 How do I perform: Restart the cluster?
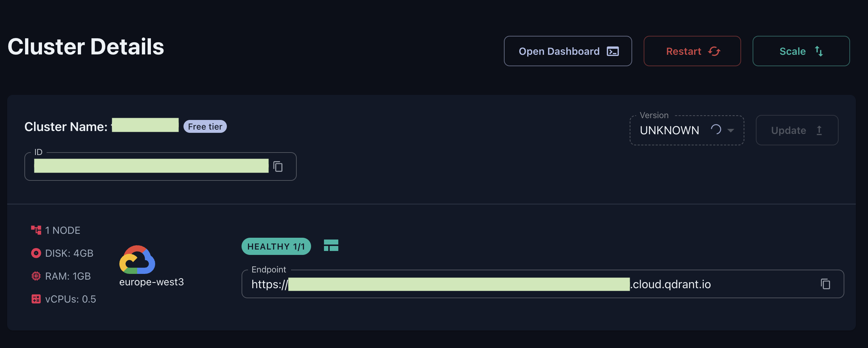click(x=692, y=51)
